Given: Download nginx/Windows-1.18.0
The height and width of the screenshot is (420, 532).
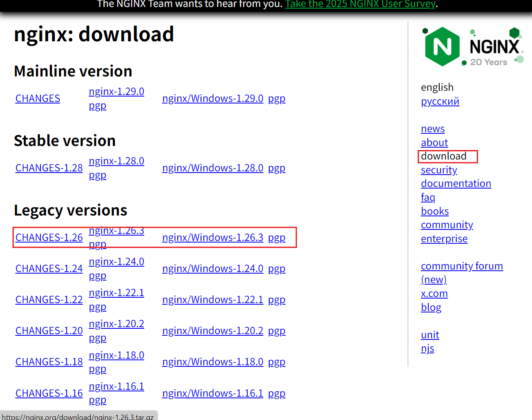Looking at the screenshot, I should pos(212,362).
